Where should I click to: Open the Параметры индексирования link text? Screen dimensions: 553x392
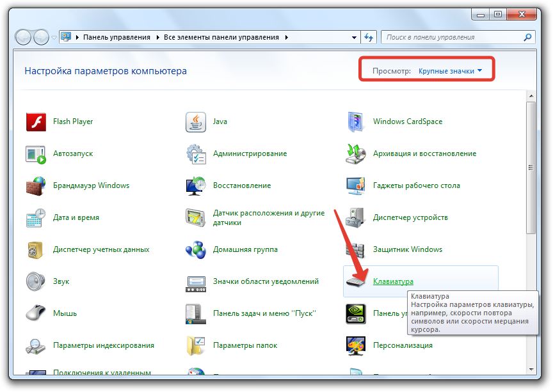click(104, 345)
